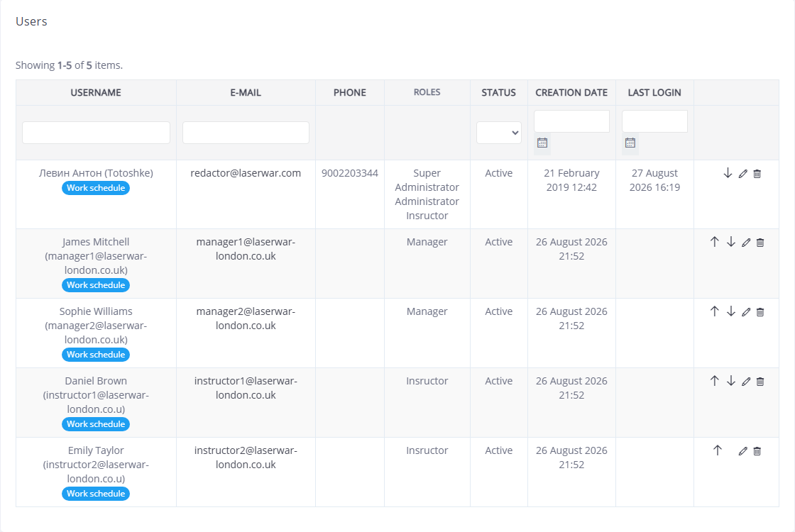This screenshot has height=532, width=795.
Task: Sort the table by E-mail
Action: (246, 93)
